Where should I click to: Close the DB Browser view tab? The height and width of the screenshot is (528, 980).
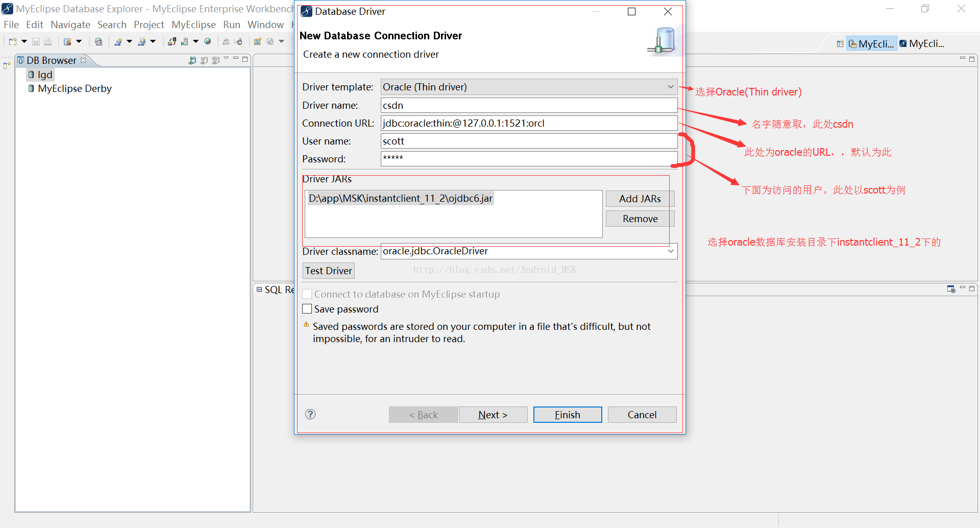[83, 60]
